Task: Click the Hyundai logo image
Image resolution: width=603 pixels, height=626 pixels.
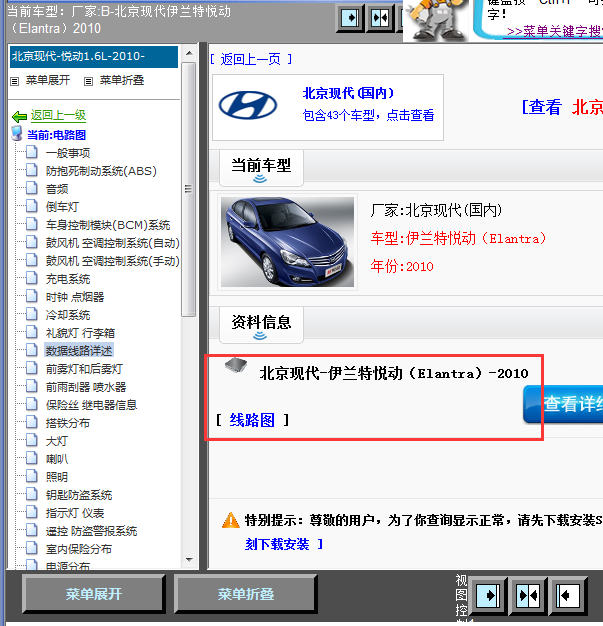Action: click(x=248, y=105)
